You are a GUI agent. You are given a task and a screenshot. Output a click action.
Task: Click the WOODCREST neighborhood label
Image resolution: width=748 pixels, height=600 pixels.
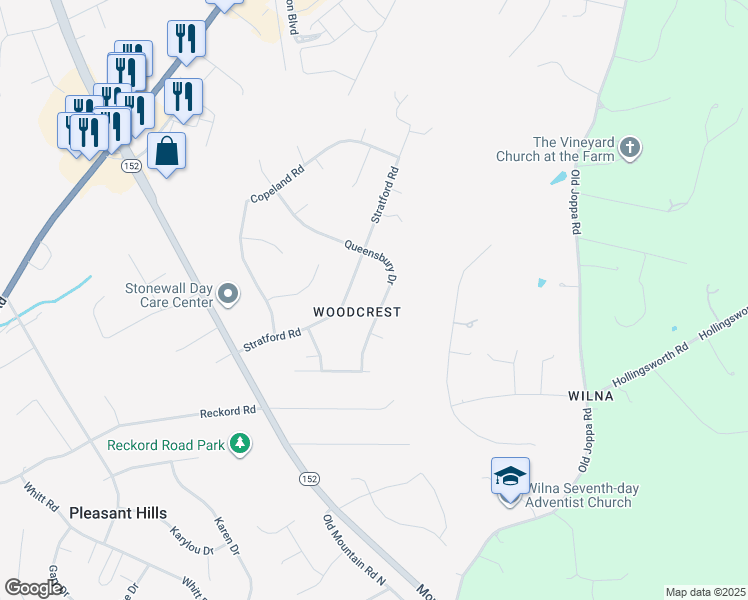click(357, 312)
